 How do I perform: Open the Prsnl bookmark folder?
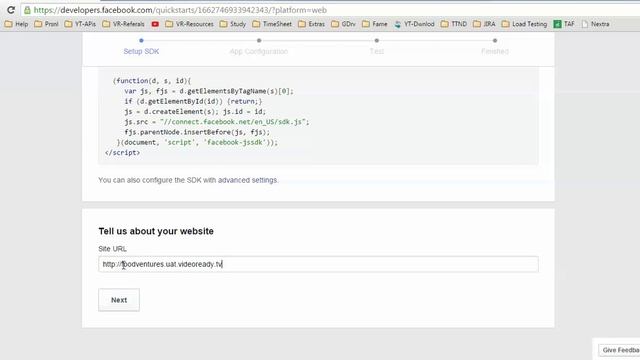coord(46,24)
